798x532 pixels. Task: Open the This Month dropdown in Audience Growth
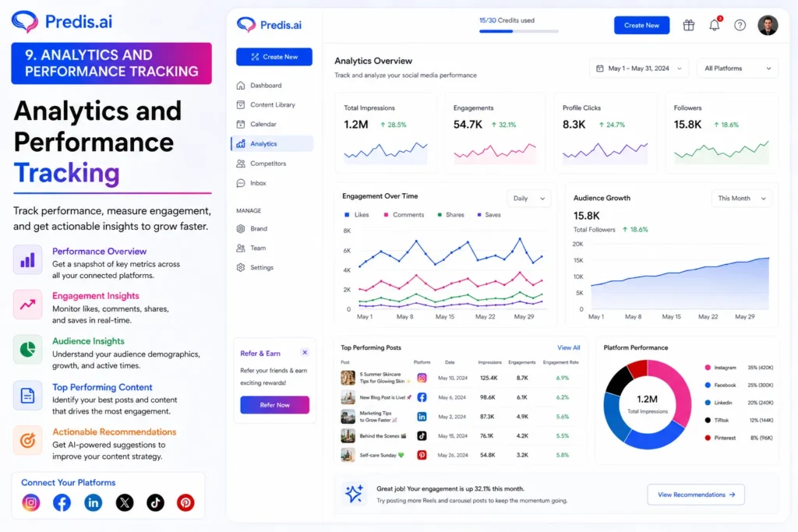[742, 199]
